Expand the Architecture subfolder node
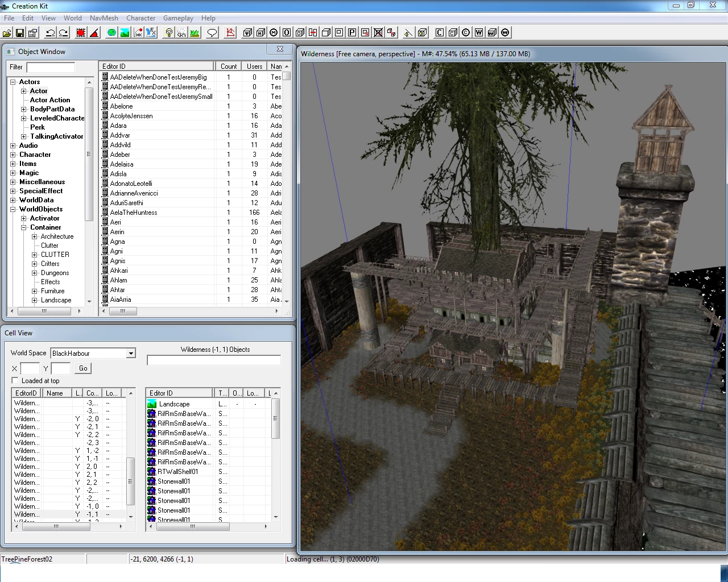The width and height of the screenshot is (728, 582). point(35,236)
